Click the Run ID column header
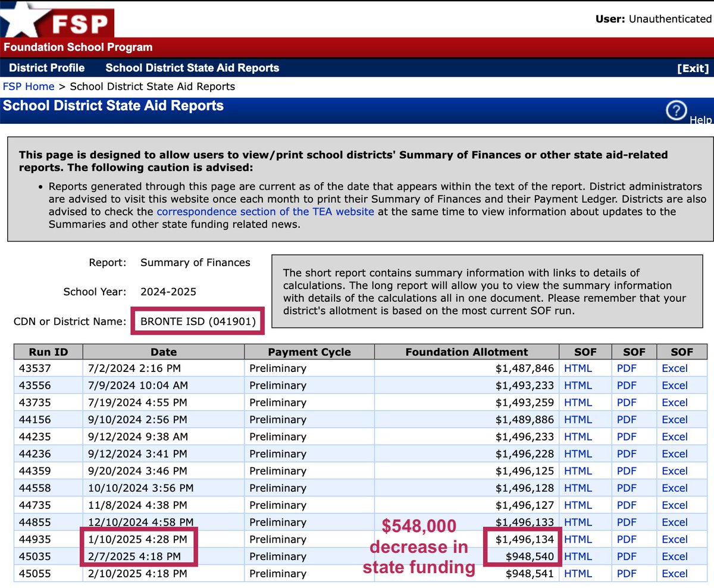 [48, 352]
